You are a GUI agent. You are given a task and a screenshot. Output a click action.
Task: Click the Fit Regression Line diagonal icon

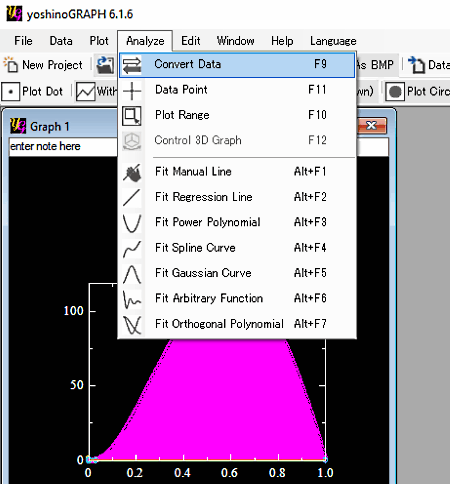[x=132, y=198]
